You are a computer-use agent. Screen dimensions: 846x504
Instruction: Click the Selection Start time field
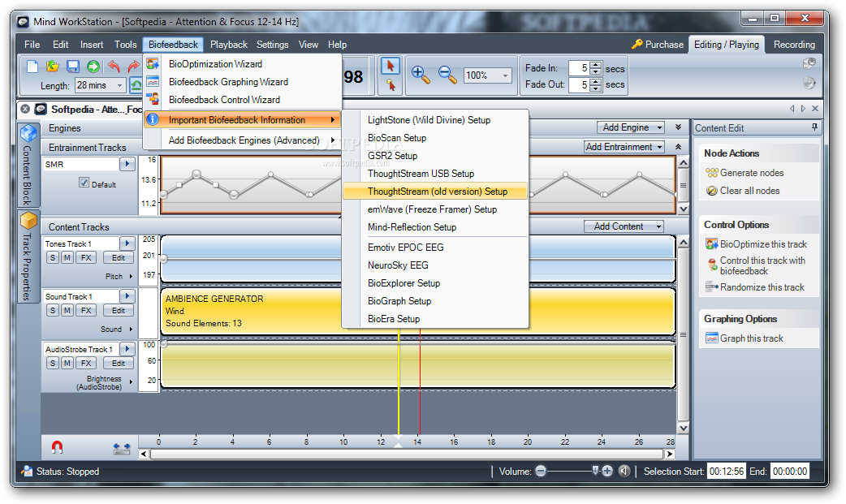click(726, 471)
